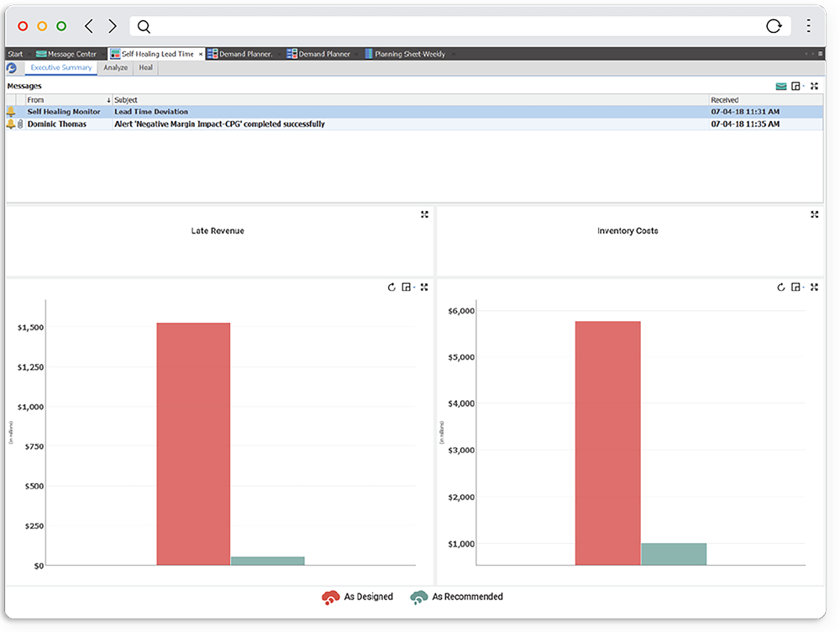The image size is (840, 632).
Task: Maximize the Late Revenue title panel
Action: tap(424, 215)
